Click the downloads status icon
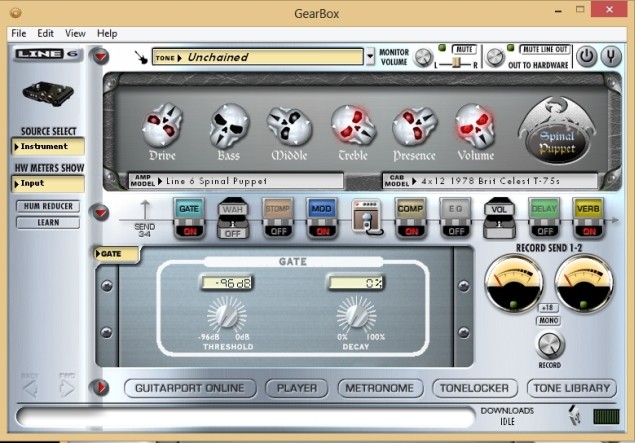Screen dimensions: 635x443 [575, 415]
